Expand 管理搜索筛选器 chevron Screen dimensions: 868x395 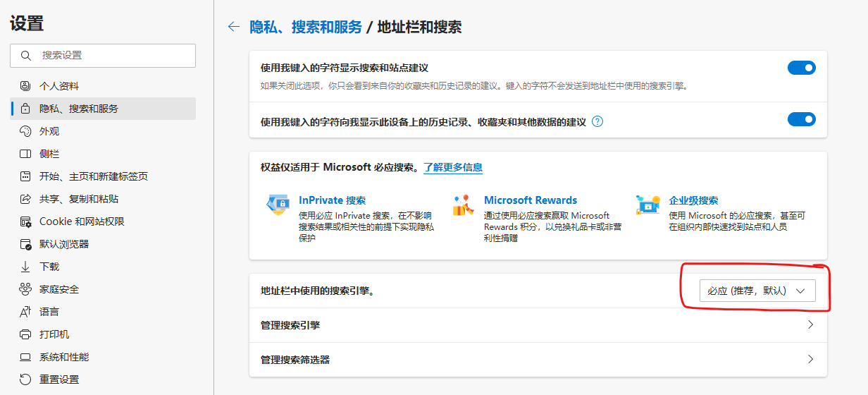810,359
